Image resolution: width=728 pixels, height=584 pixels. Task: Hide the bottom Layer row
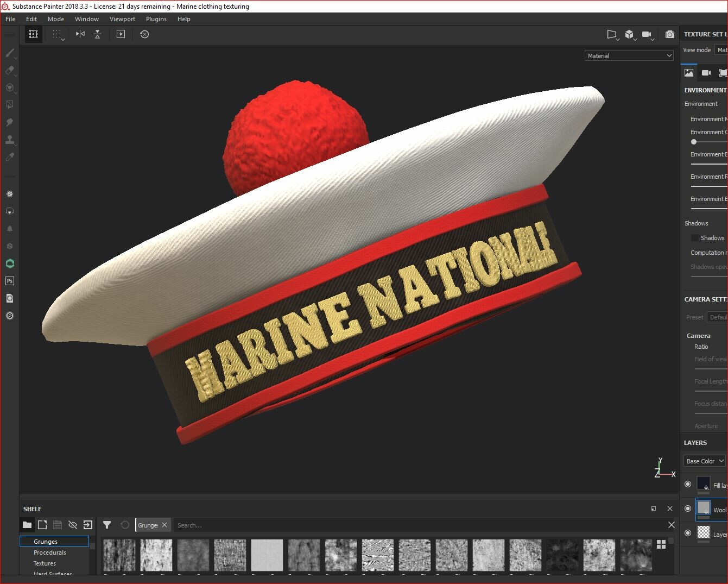click(688, 533)
